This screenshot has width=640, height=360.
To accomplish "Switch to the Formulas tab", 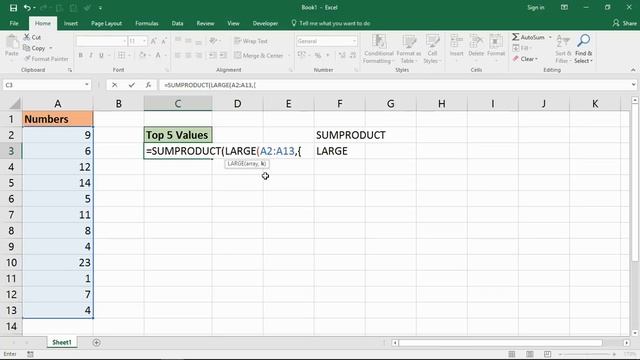I will (x=147, y=23).
